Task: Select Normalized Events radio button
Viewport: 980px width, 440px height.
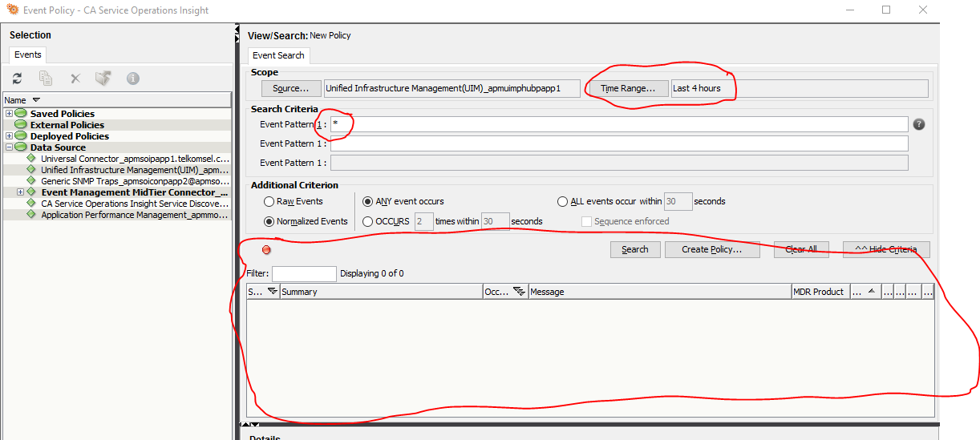Action: click(269, 220)
